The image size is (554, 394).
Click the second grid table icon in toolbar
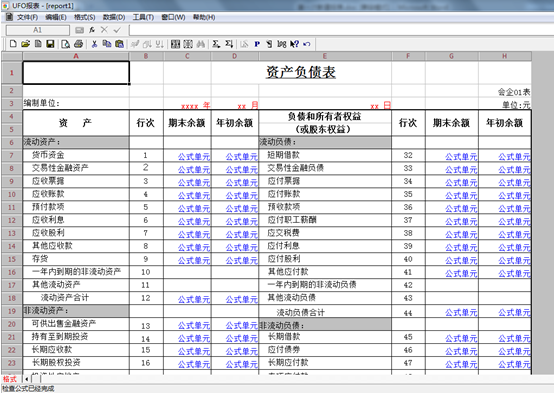tap(188, 44)
